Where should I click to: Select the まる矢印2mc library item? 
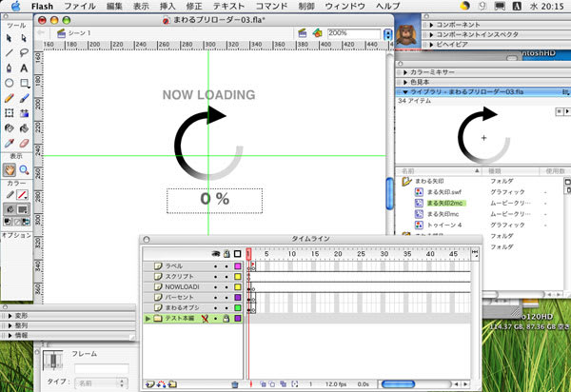[444, 203]
